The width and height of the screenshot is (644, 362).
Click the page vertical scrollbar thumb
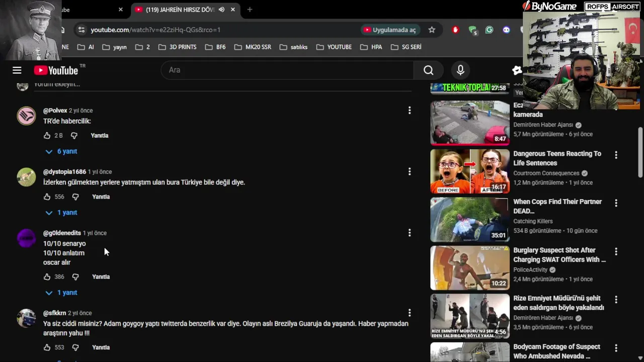640,152
